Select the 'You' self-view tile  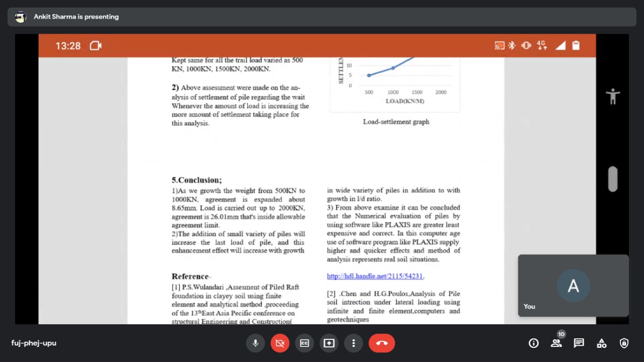574,285
